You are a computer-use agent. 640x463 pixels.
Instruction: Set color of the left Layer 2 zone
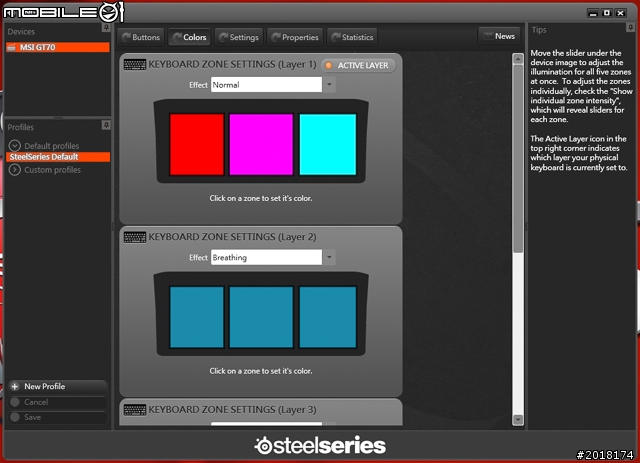[197, 317]
